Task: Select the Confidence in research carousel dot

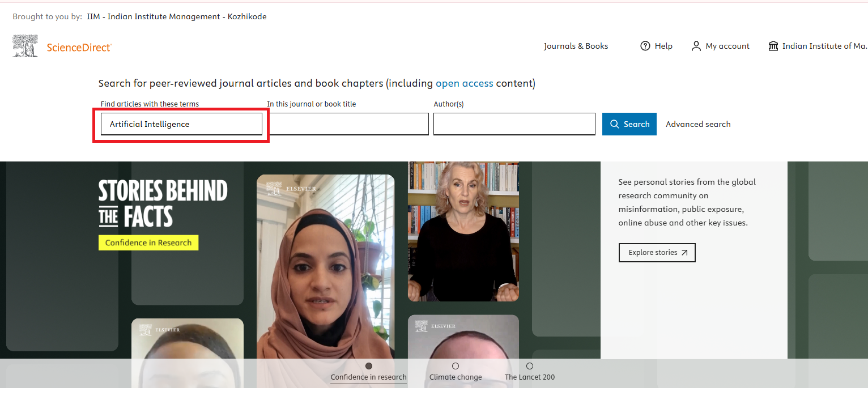Action: tap(369, 366)
